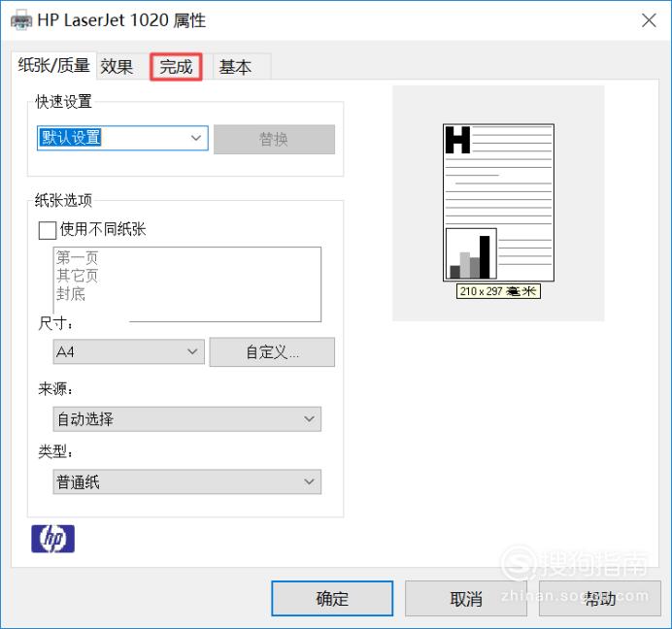
Task: Click the HP logo icon
Action: coord(52,539)
